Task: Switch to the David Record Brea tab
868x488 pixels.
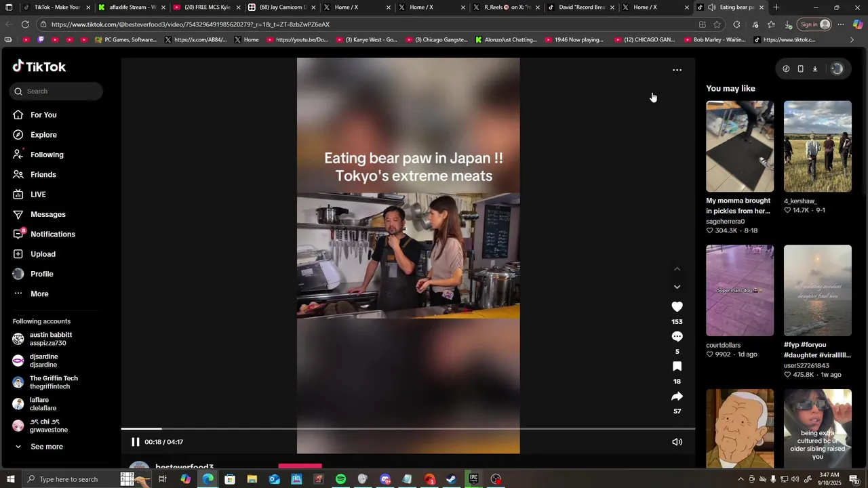Action: tap(580, 7)
